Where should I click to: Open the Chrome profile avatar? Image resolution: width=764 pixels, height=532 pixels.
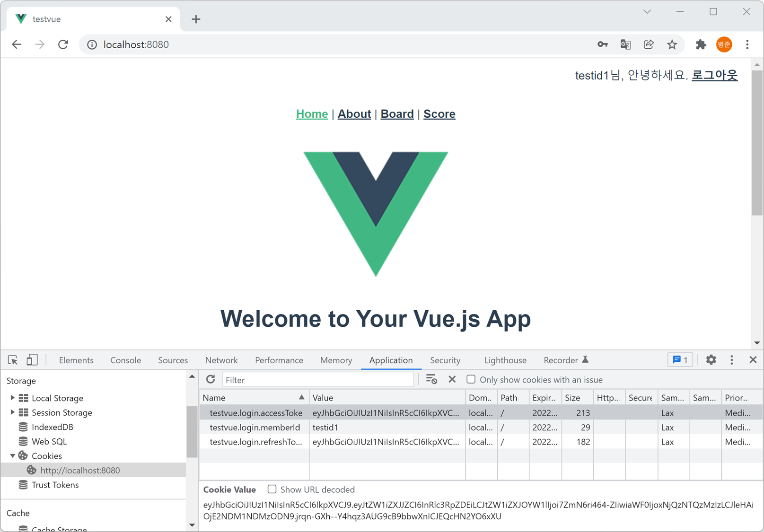click(x=724, y=44)
